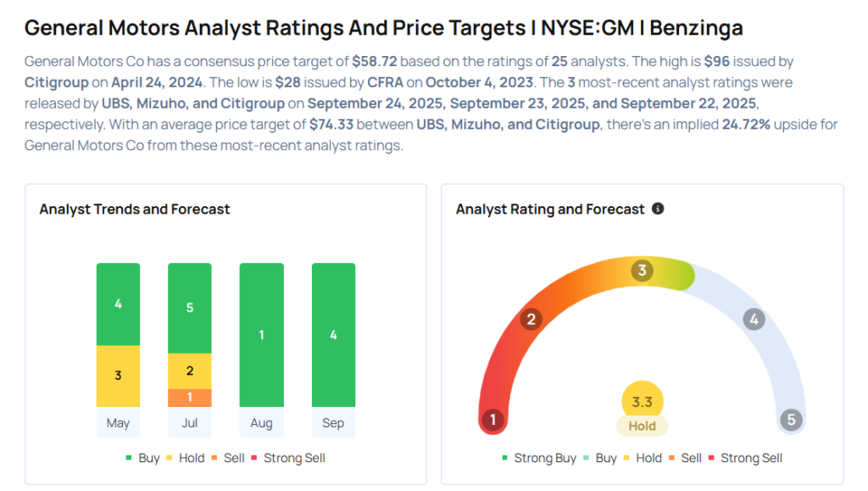
Task: Click the August green Buy bar
Action: (x=261, y=335)
